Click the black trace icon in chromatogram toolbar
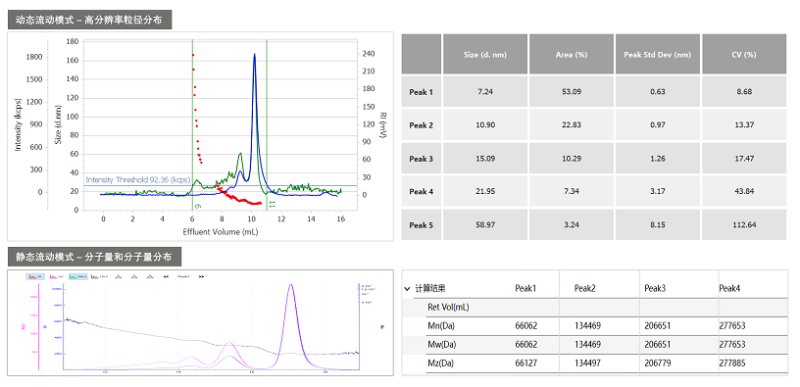800x387 pixels. click(99, 276)
